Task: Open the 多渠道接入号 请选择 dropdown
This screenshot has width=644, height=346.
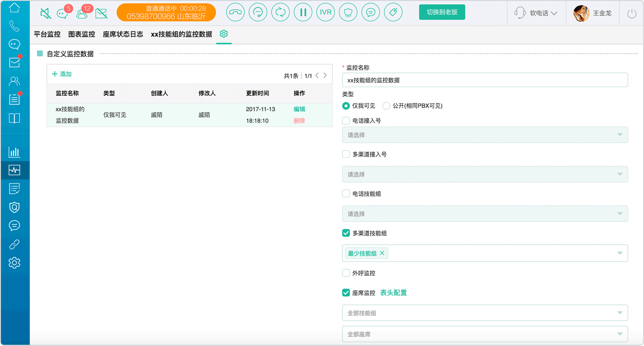Action: (485, 174)
